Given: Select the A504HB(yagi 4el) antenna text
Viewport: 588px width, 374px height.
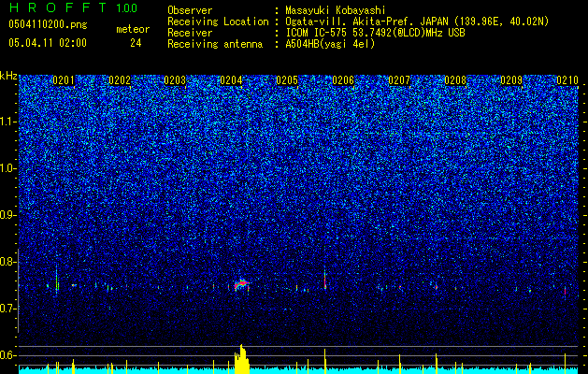Looking at the screenshot, I should [x=330, y=44].
